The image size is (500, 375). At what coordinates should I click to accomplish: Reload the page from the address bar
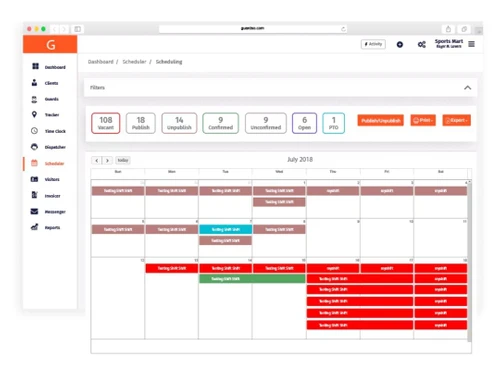[343, 29]
